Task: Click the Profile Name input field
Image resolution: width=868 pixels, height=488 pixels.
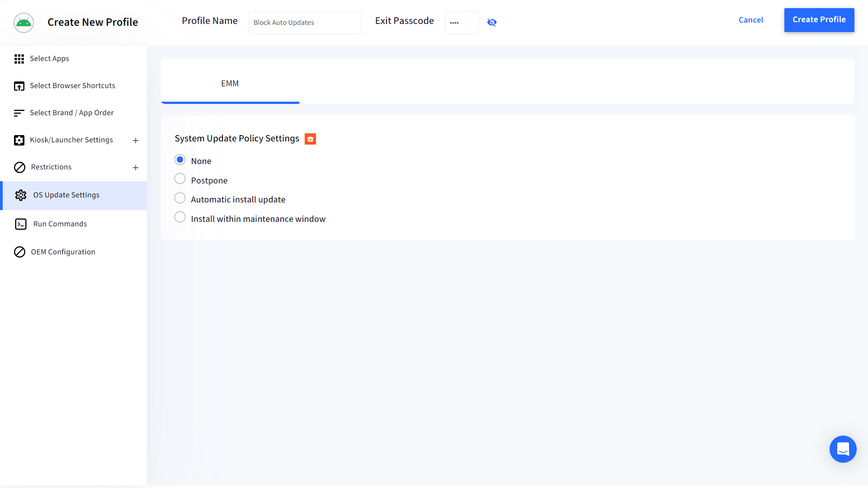Action: 305,23
